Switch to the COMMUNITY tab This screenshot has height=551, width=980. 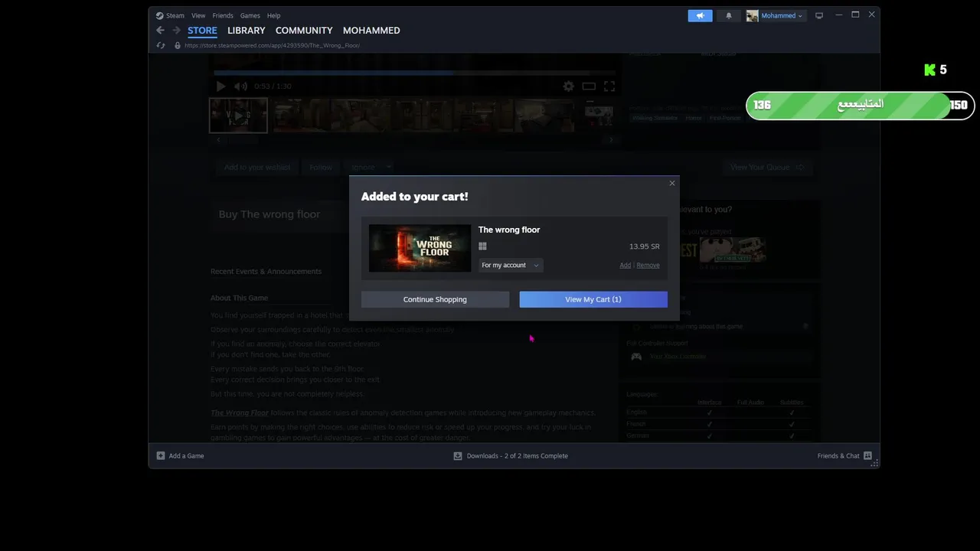tap(304, 31)
